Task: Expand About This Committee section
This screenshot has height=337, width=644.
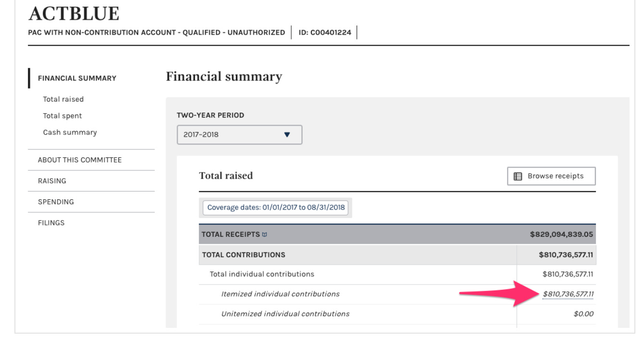Action: click(x=79, y=160)
